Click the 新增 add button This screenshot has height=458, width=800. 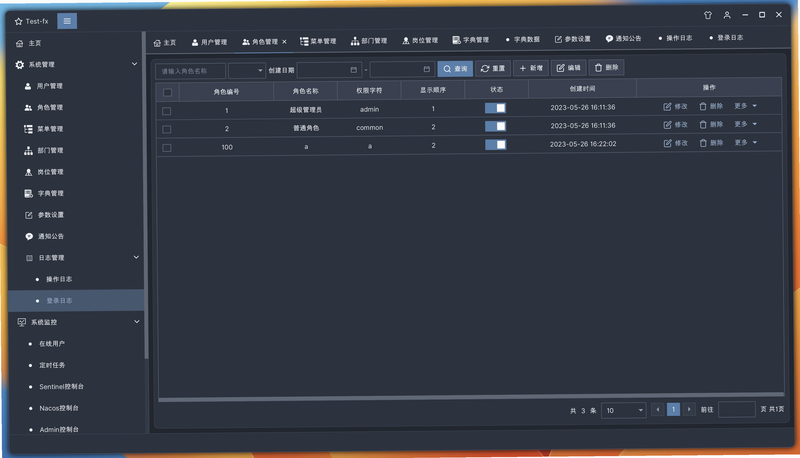point(531,68)
